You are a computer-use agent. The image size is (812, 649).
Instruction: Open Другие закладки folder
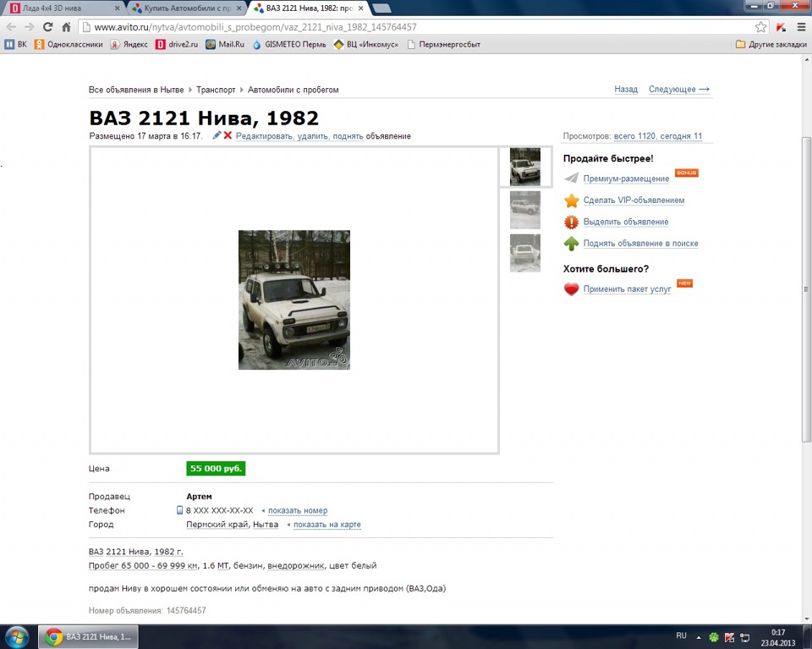(x=771, y=45)
